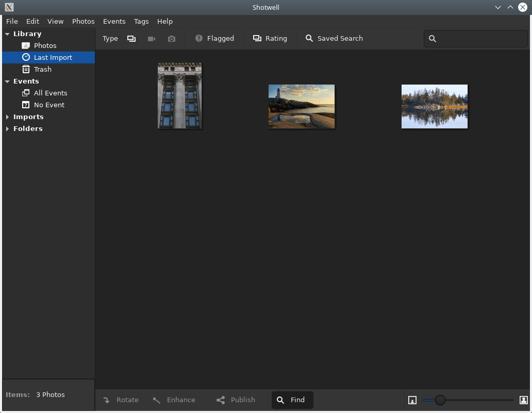The height and width of the screenshot is (413, 532).
Task: Click the Enhance button
Action: click(x=174, y=400)
